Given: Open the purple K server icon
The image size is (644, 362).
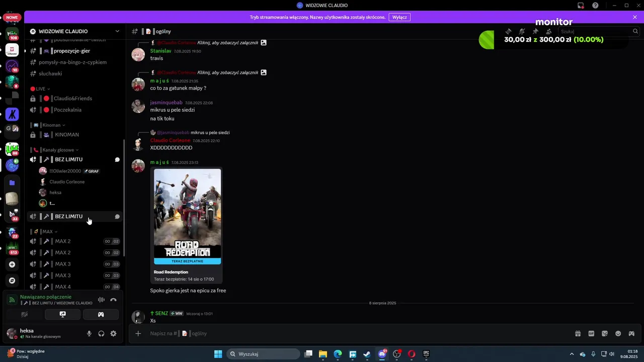Looking at the screenshot, I should [x=12, y=114].
